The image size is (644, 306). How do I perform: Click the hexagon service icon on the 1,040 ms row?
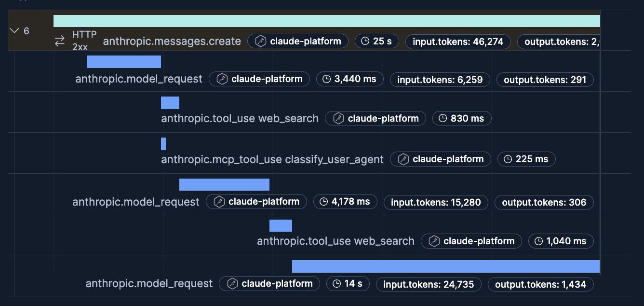pyautogui.click(x=434, y=241)
